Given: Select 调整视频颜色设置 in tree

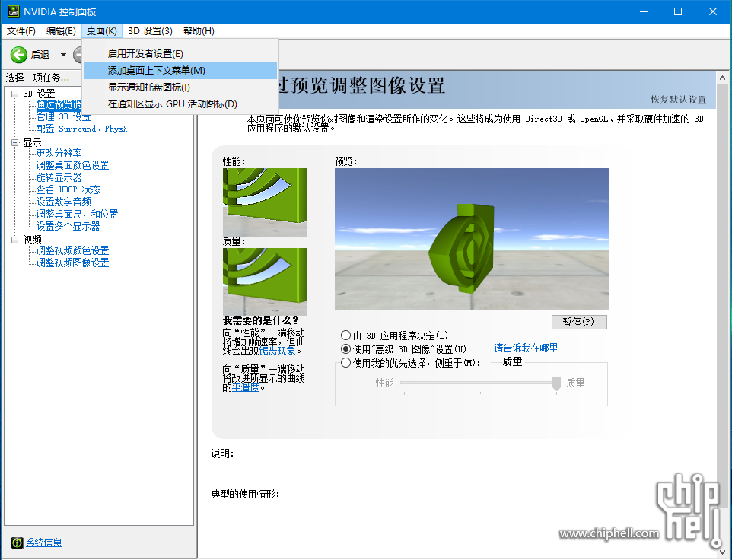Looking at the screenshot, I should (72, 250).
